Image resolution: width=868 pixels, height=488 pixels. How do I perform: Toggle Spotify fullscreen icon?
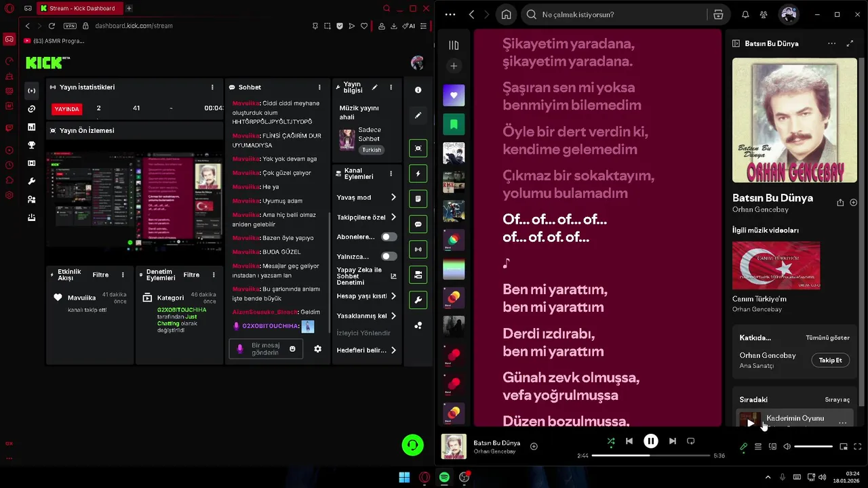(x=858, y=447)
